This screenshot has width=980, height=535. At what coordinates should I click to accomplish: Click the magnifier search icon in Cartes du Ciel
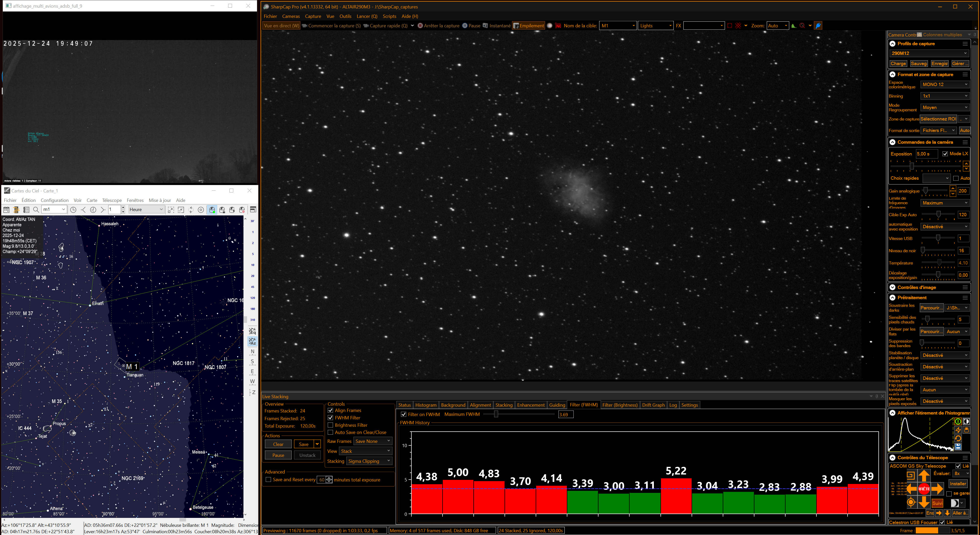36,210
